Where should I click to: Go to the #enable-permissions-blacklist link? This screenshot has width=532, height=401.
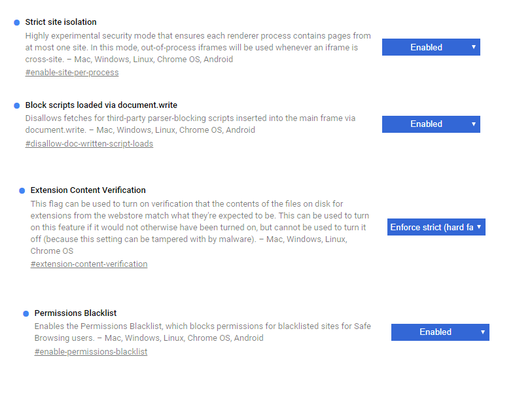click(91, 352)
